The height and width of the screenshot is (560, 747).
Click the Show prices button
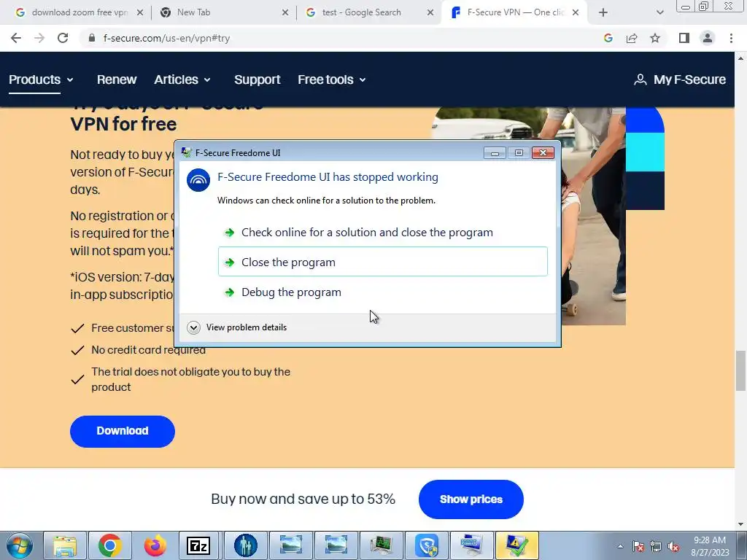(x=471, y=499)
